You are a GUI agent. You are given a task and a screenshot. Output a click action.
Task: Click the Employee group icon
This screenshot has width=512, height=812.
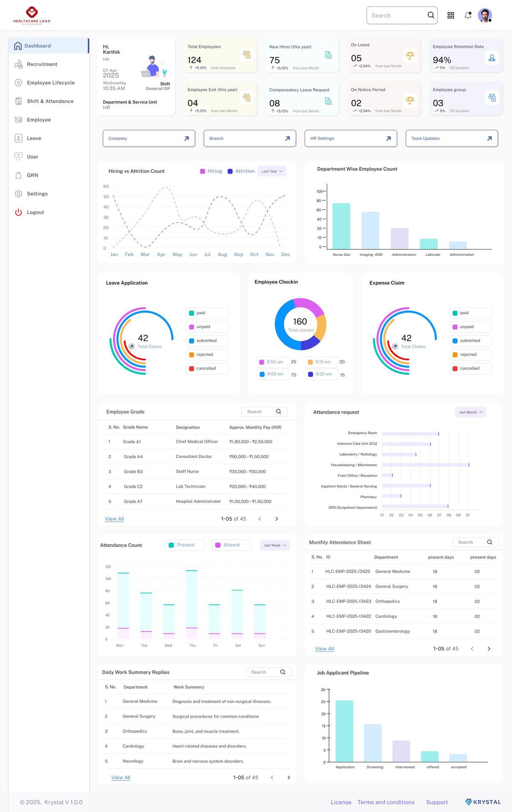pyautogui.click(x=492, y=97)
